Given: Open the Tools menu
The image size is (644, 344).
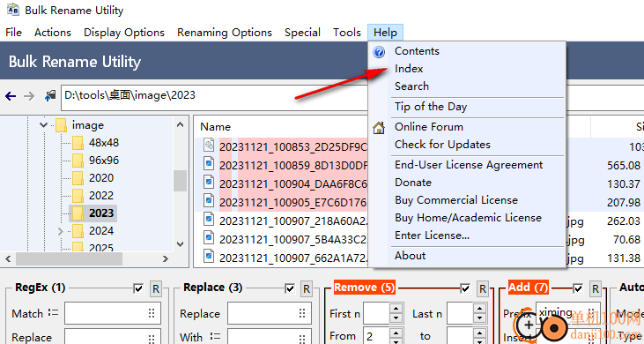Looking at the screenshot, I should pos(347,33).
